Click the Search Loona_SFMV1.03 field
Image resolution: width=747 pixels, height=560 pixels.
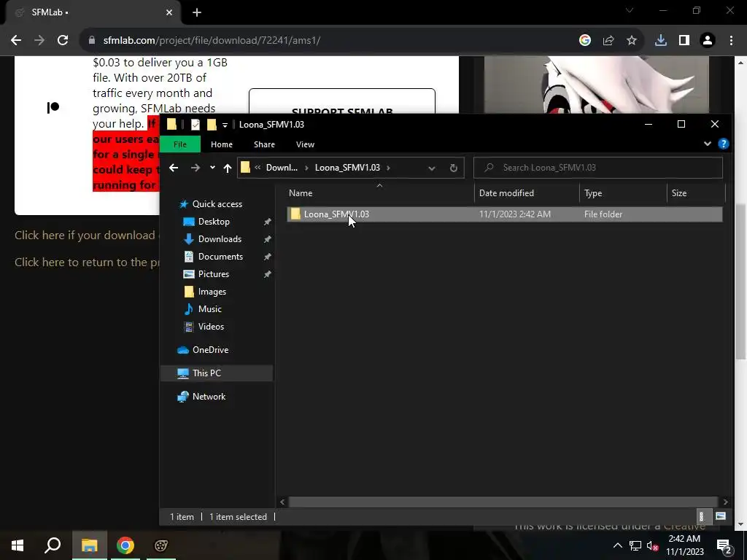coord(598,168)
